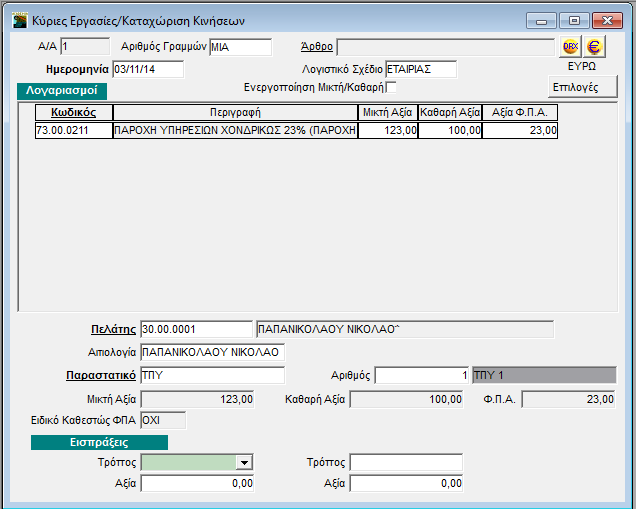The image size is (636, 509).
Task: Toggle the Ενεργοποίηση Μικτή/Καθαρή checkbox
Action: [391, 87]
